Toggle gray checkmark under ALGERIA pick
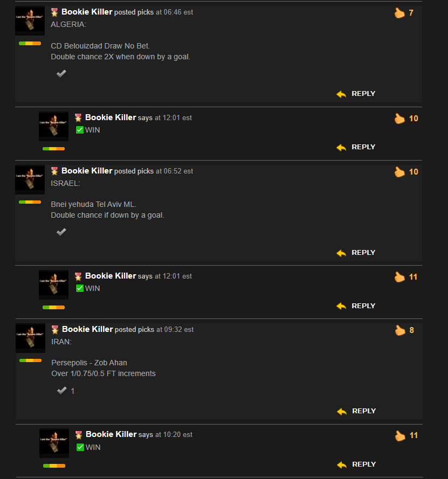The image size is (448, 479). tap(61, 73)
